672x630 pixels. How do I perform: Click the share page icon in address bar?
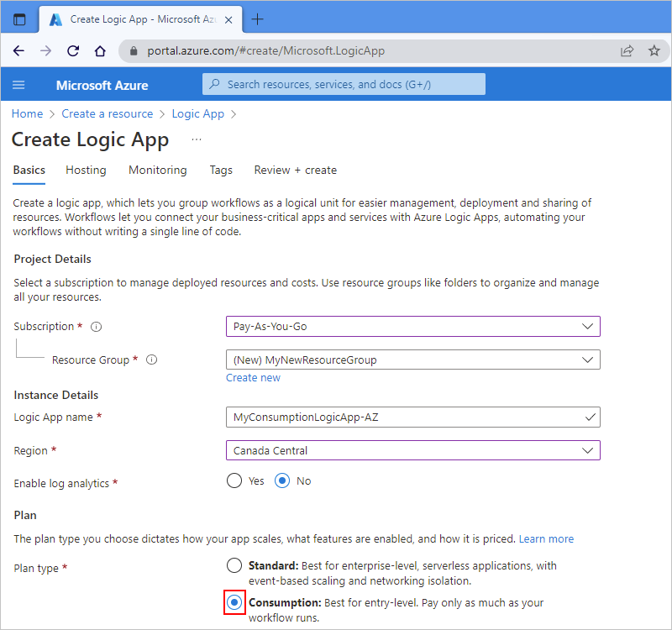(627, 50)
